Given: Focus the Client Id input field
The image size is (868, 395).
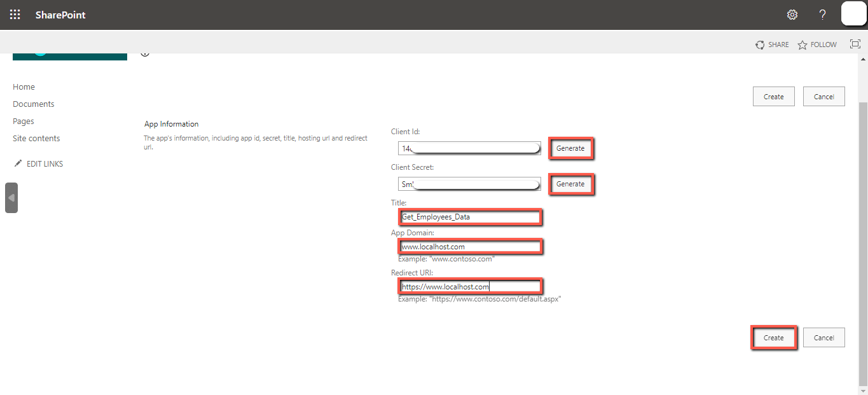Looking at the screenshot, I should (x=469, y=148).
